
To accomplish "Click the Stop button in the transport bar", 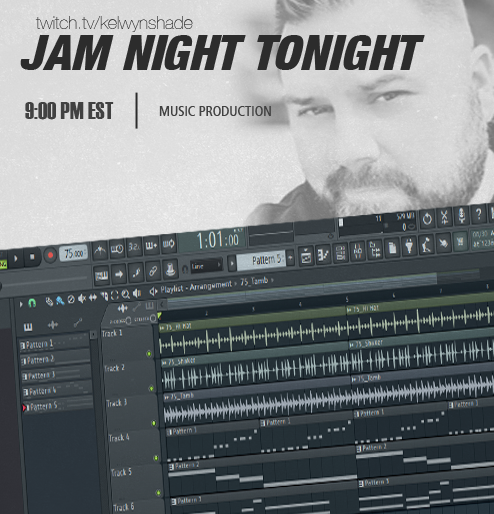I will pos(32,257).
